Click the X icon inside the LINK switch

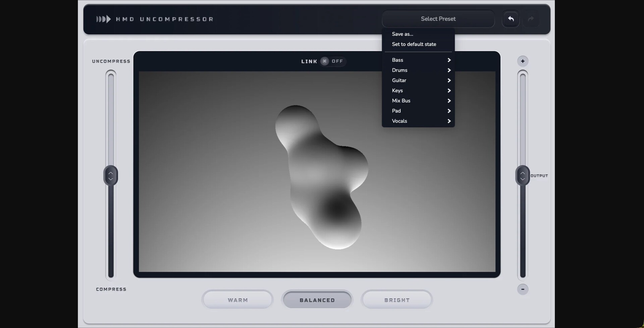point(324,61)
